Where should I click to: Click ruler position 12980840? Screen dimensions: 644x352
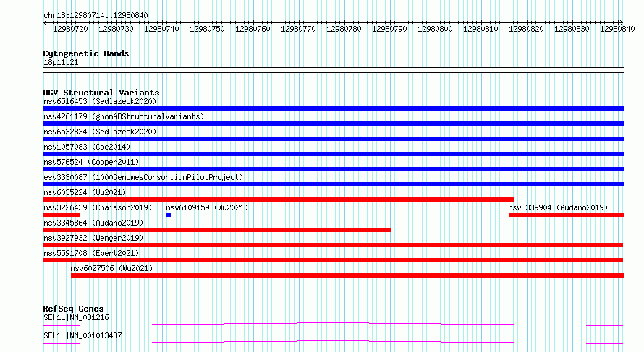click(617, 29)
